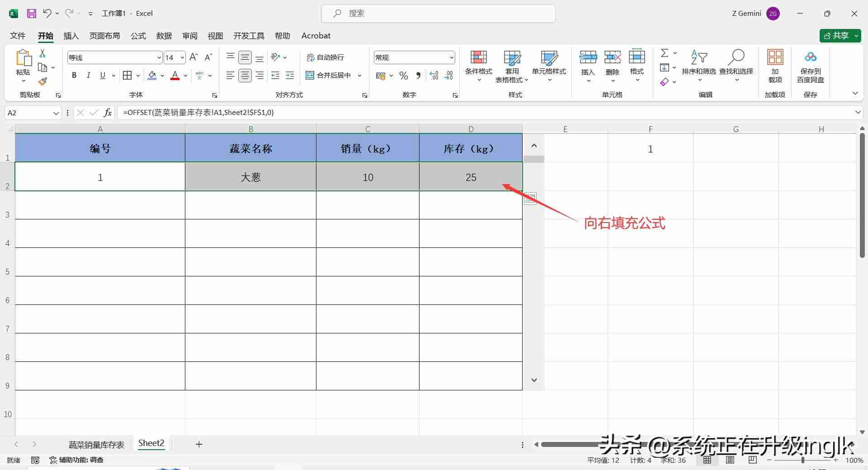Click the Auto Fill Options icon
The image size is (868, 470).
(x=530, y=199)
